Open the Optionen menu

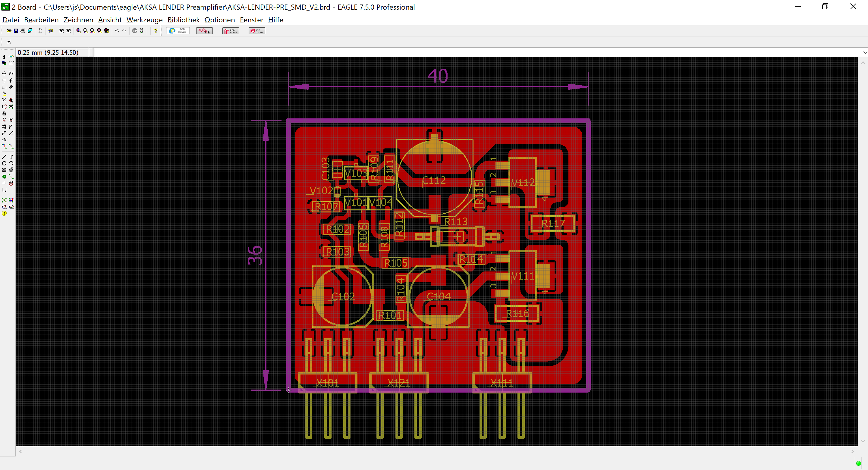(219, 20)
